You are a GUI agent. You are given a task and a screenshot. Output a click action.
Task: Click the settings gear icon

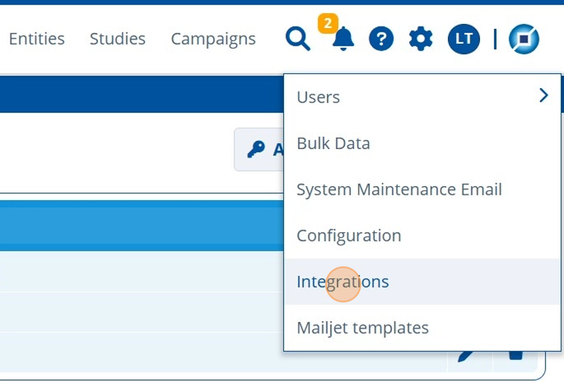(420, 39)
